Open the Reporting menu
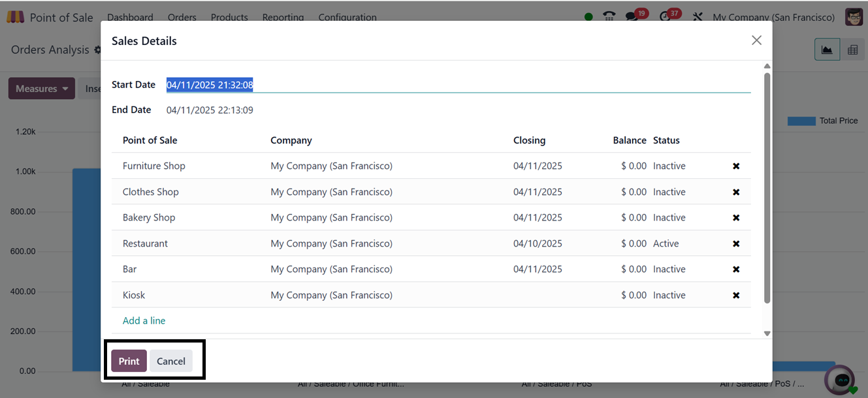The width and height of the screenshot is (868, 398). click(283, 18)
